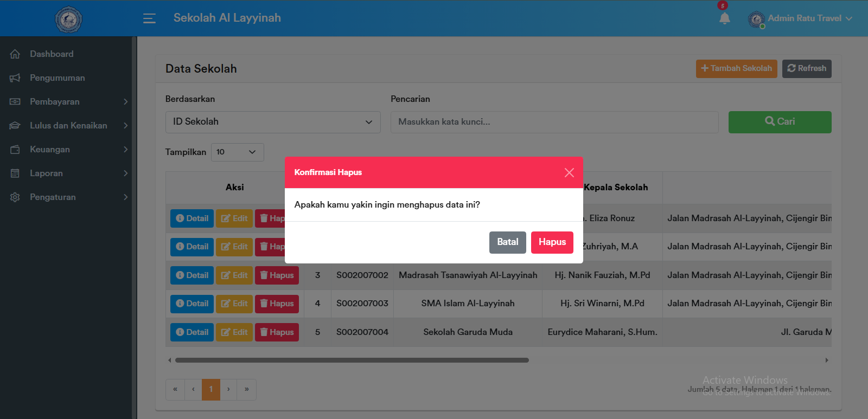Click the Admin Ratu Travel avatar
The width and height of the screenshot is (868, 419).
[756, 20]
